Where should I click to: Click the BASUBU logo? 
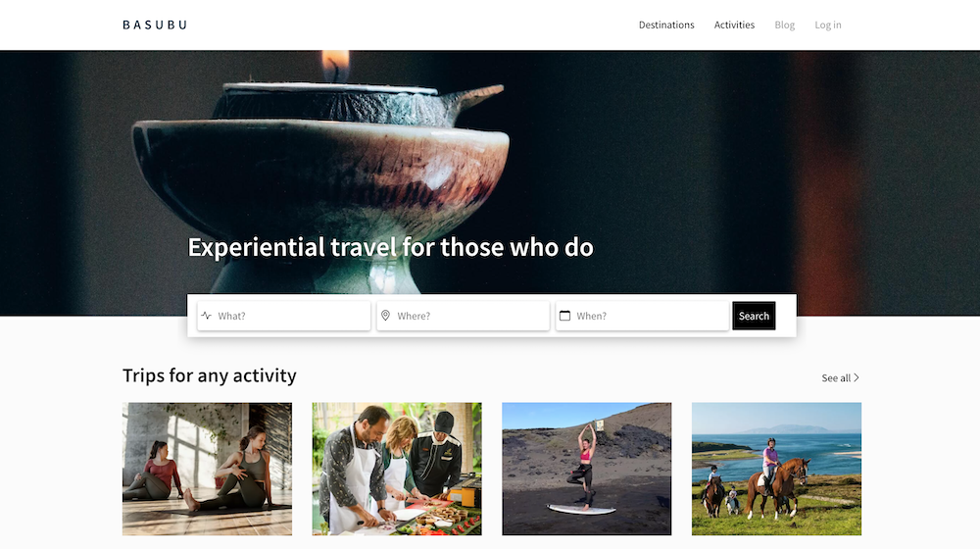pyautogui.click(x=155, y=25)
